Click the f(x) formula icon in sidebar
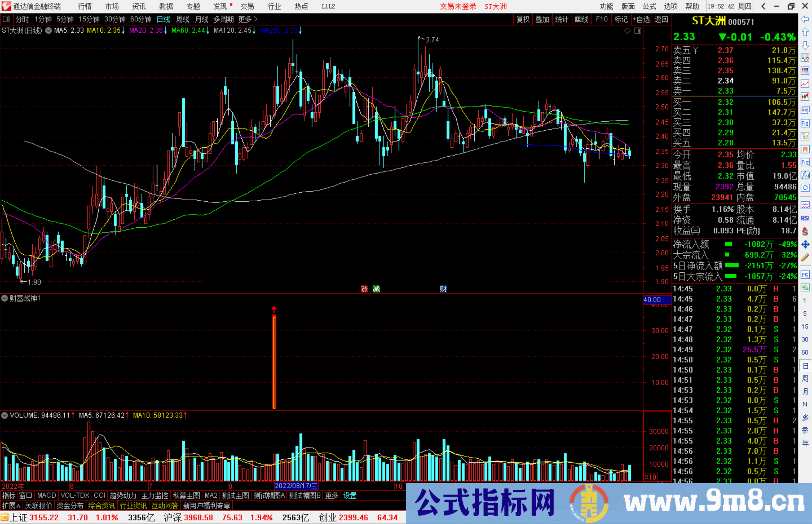The height and width of the screenshot is (524, 812). (x=805, y=175)
